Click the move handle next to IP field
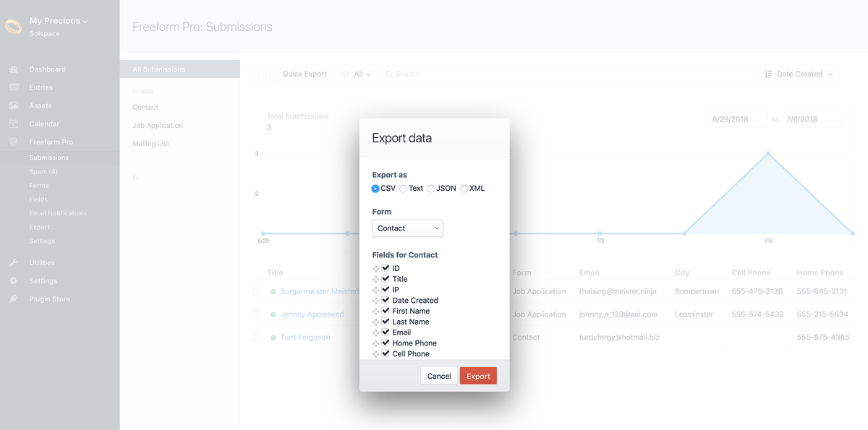 (376, 290)
